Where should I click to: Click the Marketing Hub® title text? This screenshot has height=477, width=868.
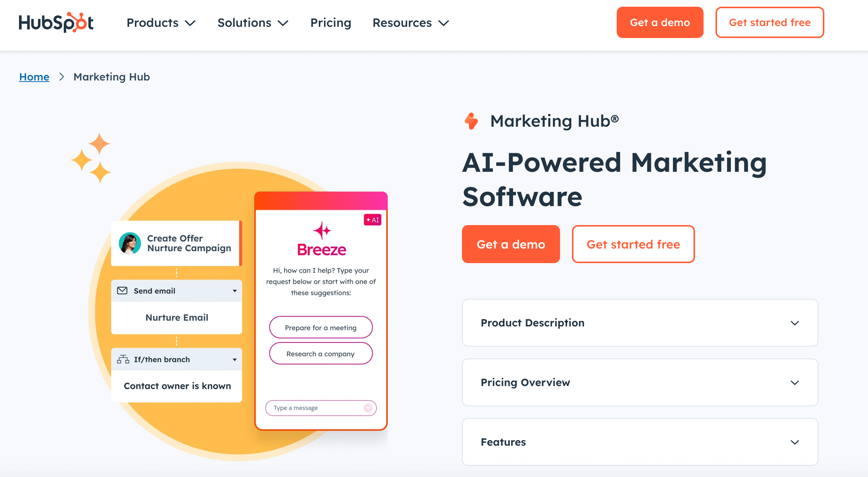554,121
